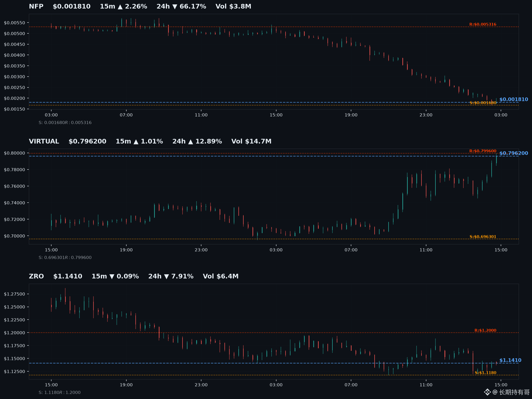This screenshot has height=399, width=532.
Task: Click the VIRTUAL ticker title
Action: point(44,141)
